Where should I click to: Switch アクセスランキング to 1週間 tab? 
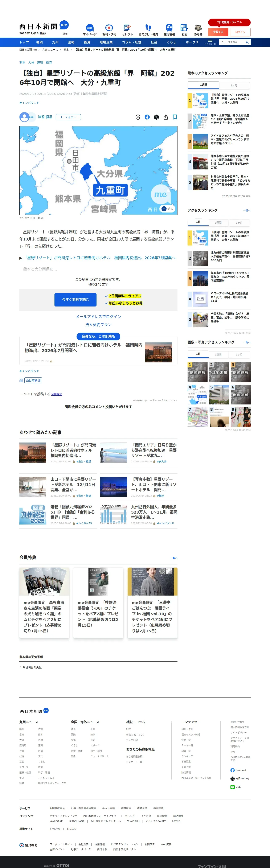pos(218,223)
